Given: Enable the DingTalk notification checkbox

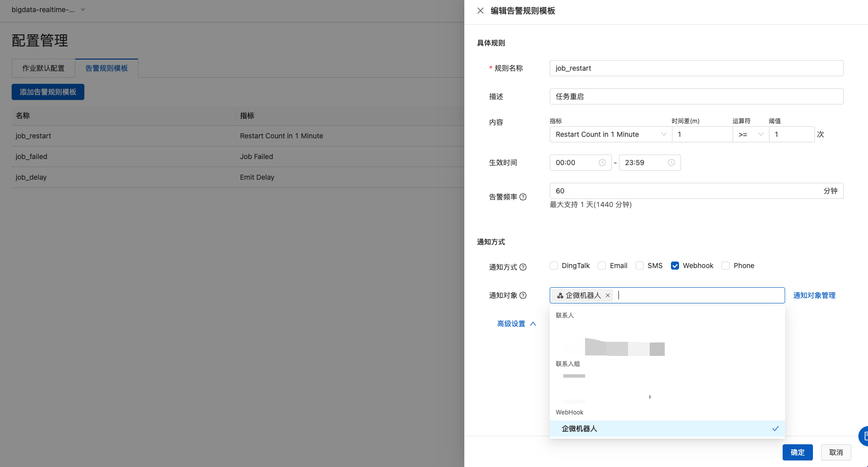Looking at the screenshot, I should pos(554,266).
